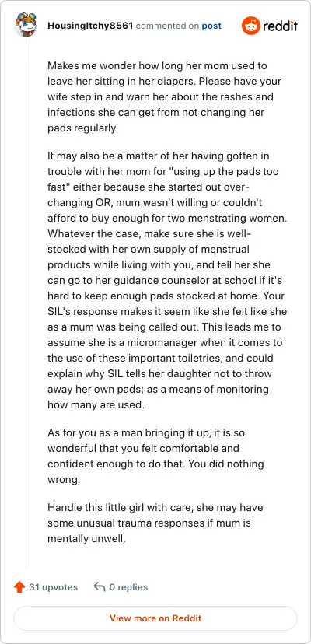Click the "31 upvotes" count label
Screen dimensions: 311x644
click(x=53, y=587)
